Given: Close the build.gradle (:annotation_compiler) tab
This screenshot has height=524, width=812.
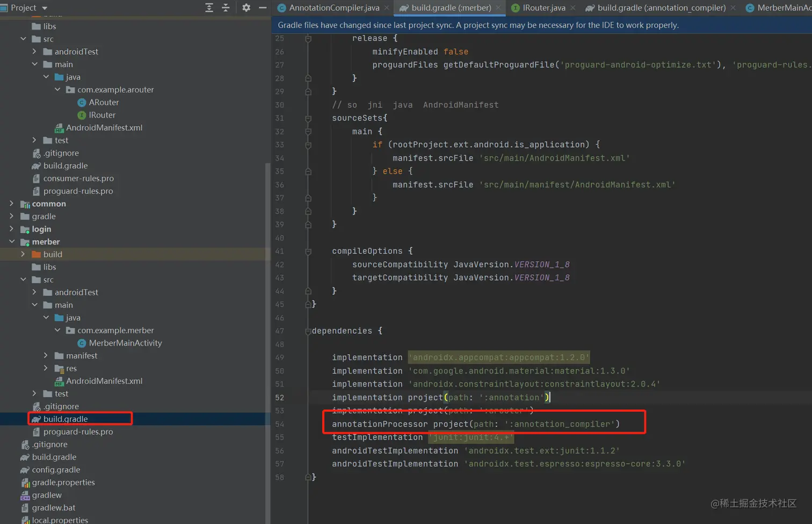Looking at the screenshot, I should click(x=733, y=8).
